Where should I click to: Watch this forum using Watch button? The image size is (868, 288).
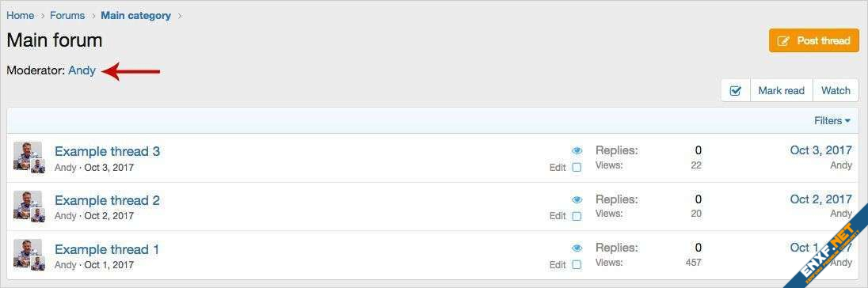click(836, 91)
